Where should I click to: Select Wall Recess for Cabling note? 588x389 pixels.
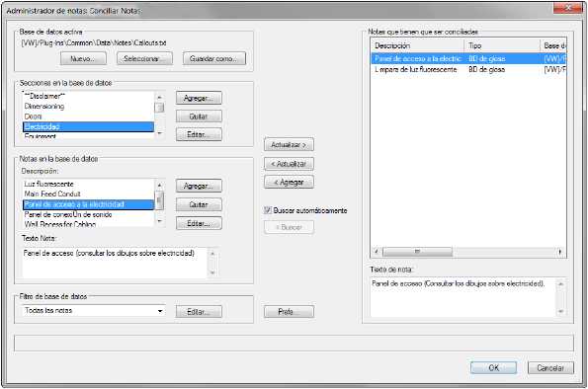point(89,224)
